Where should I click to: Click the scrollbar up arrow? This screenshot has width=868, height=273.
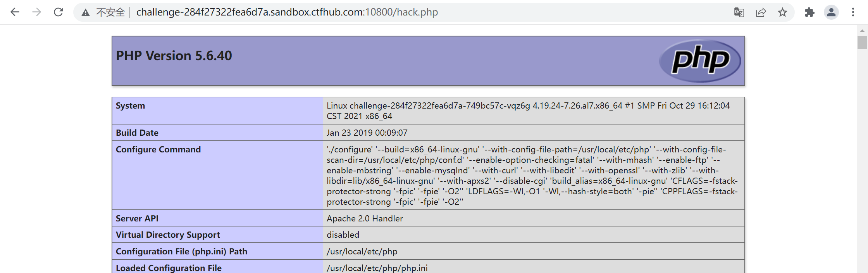(x=862, y=31)
